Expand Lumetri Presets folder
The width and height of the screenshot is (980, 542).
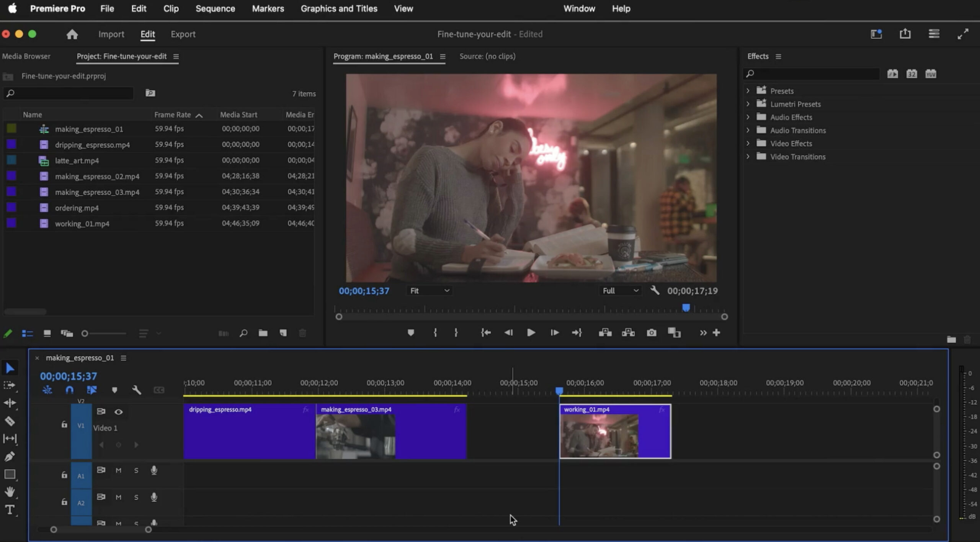(748, 104)
